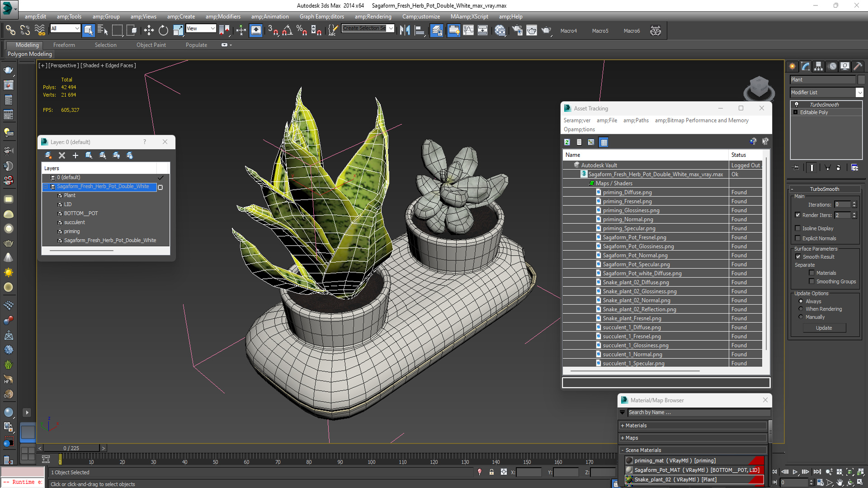Click the ViewCube in viewport
Viewport: 868px width, 488px height.
tap(759, 88)
